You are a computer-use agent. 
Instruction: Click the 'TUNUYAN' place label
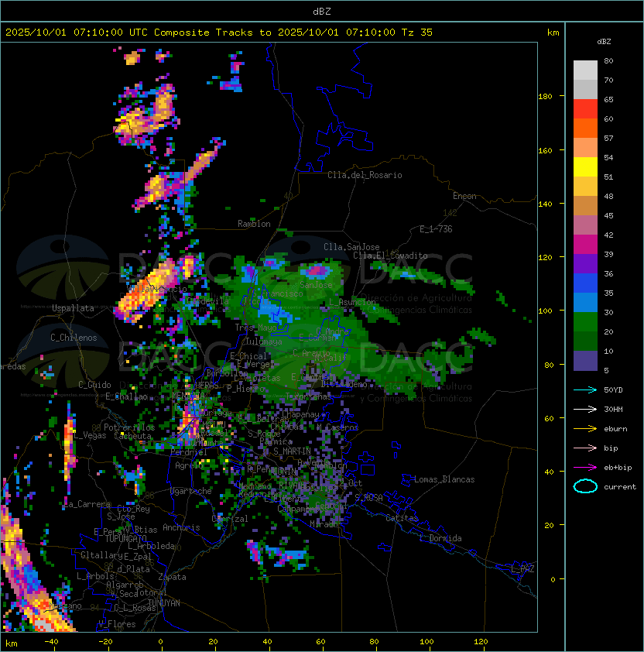pyautogui.click(x=164, y=603)
